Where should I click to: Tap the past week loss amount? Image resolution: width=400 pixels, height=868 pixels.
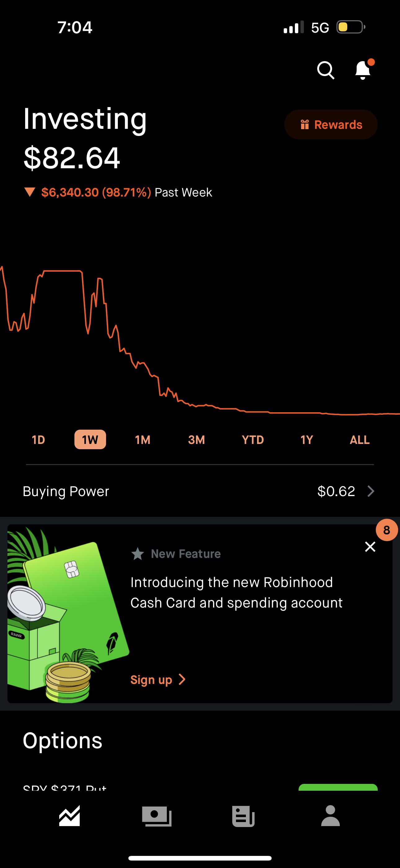point(96,192)
